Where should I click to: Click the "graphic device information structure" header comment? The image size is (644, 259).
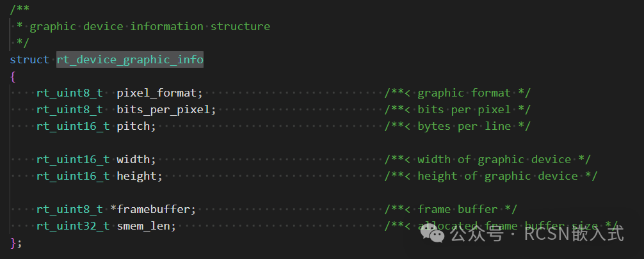point(150,26)
